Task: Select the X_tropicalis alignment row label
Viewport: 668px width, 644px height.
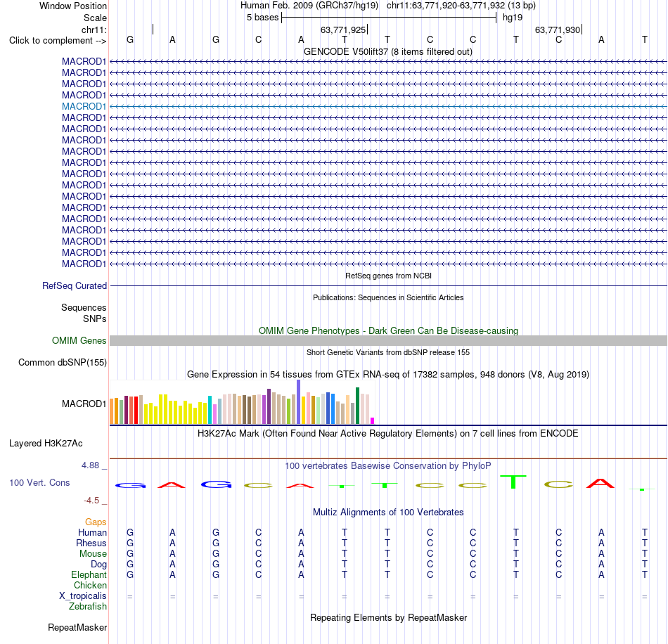Action: point(83,596)
